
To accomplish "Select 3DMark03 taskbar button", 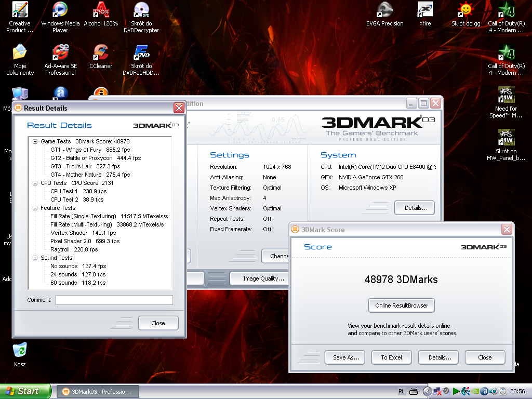I will pyautogui.click(x=98, y=392).
